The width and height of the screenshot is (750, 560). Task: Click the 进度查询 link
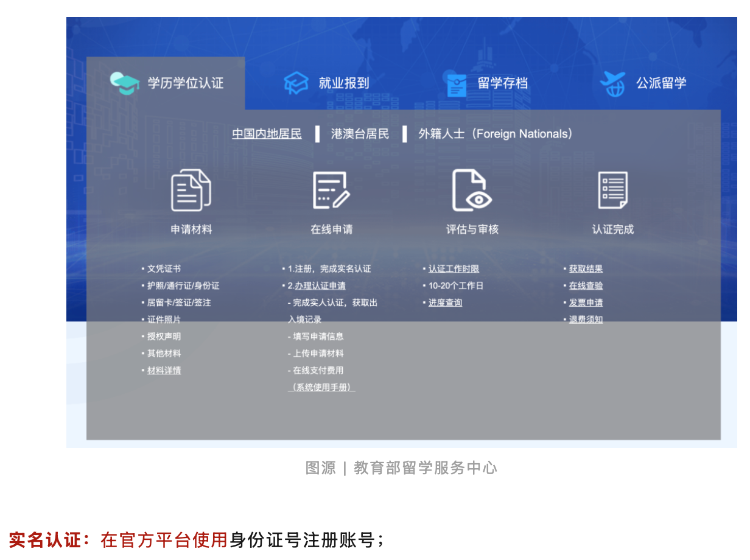tap(445, 303)
